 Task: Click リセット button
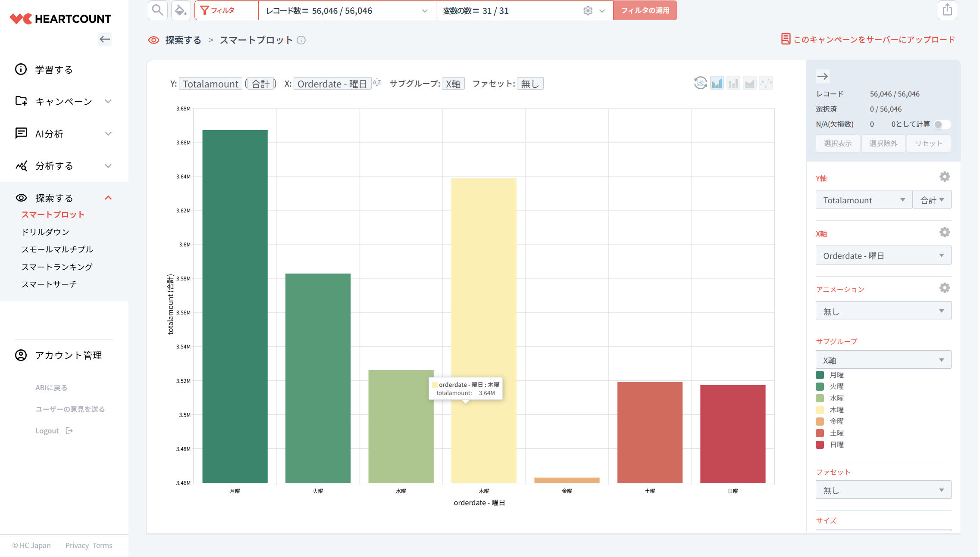929,143
